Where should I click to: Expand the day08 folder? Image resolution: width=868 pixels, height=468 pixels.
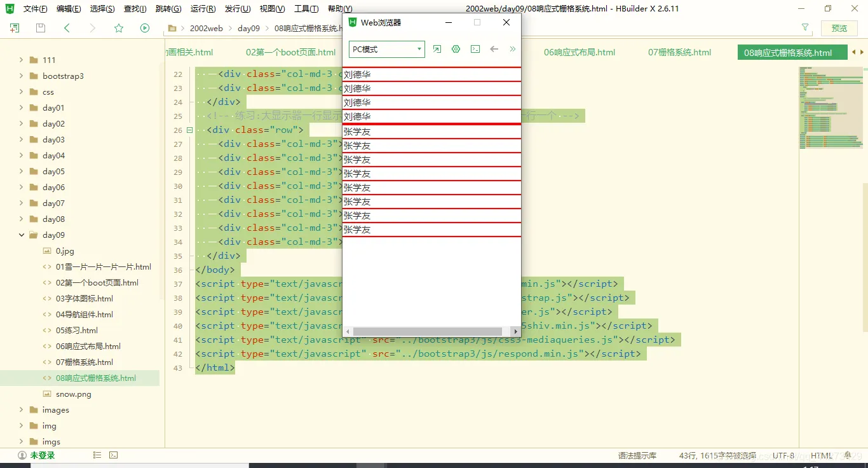[21, 219]
